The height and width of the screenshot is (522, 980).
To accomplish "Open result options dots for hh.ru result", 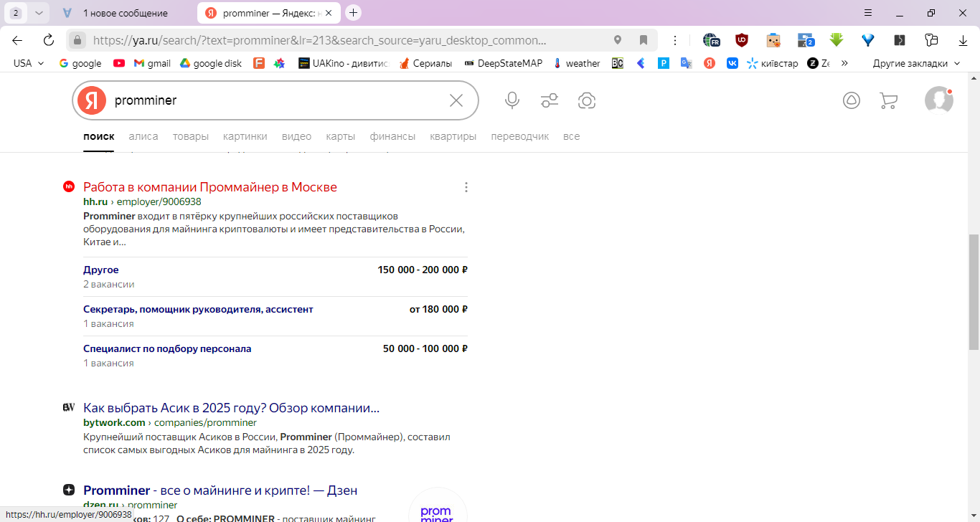I will pyautogui.click(x=466, y=187).
